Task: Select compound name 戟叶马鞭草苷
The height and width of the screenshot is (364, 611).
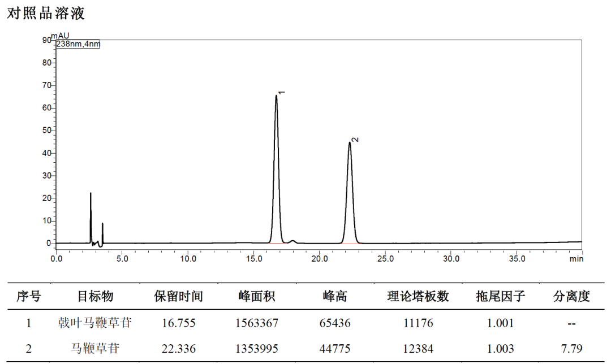Action: pos(95,323)
